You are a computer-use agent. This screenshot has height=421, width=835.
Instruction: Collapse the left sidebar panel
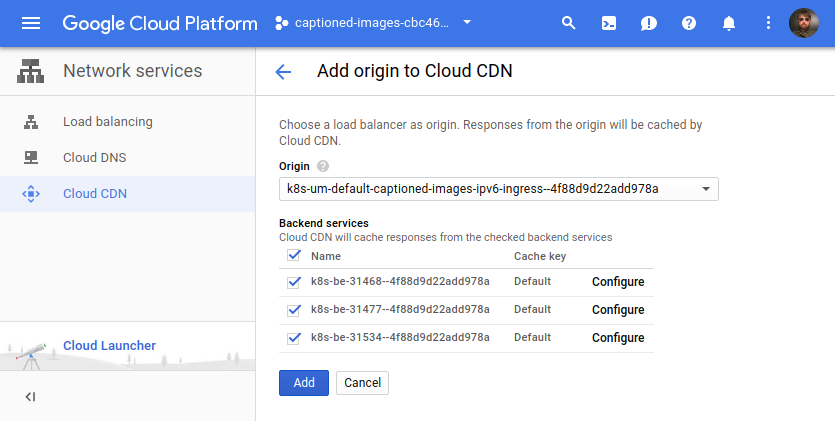click(30, 397)
